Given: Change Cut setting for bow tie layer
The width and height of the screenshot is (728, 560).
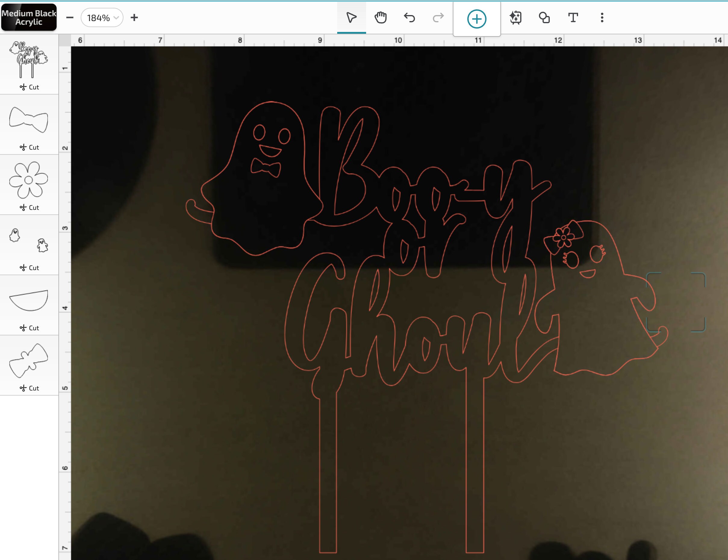Looking at the screenshot, I should point(29,147).
